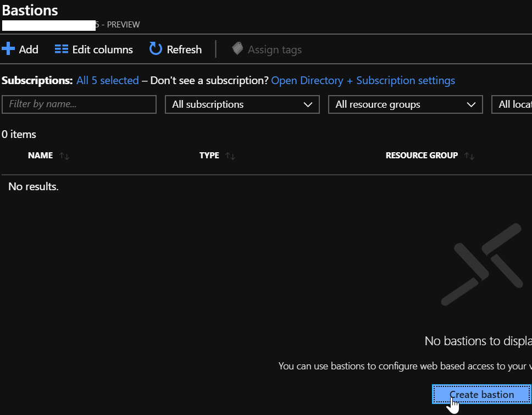Click the circular Refresh arrow icon

156,49
